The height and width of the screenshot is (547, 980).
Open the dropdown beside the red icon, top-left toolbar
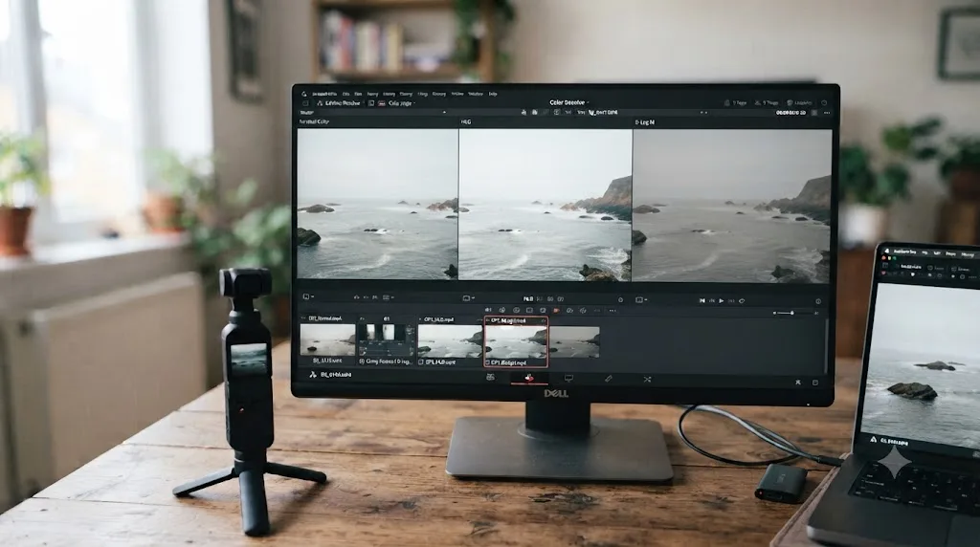399,103
